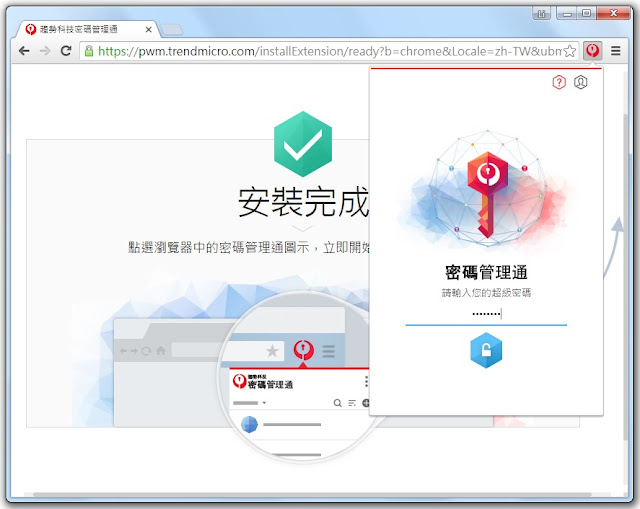640x509 pixels.
Task: Reload the page with the refresh icon
Action: tap(66, 51)
